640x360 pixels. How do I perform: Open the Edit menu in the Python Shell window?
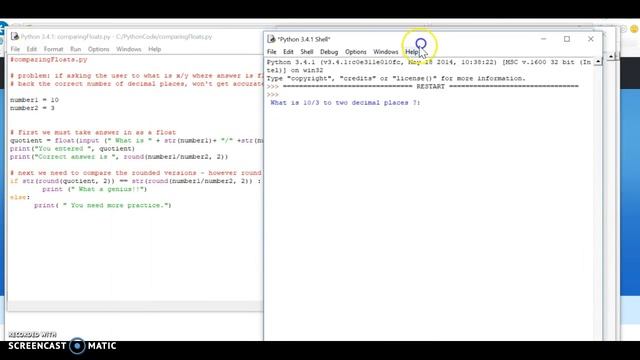(288, 52)
